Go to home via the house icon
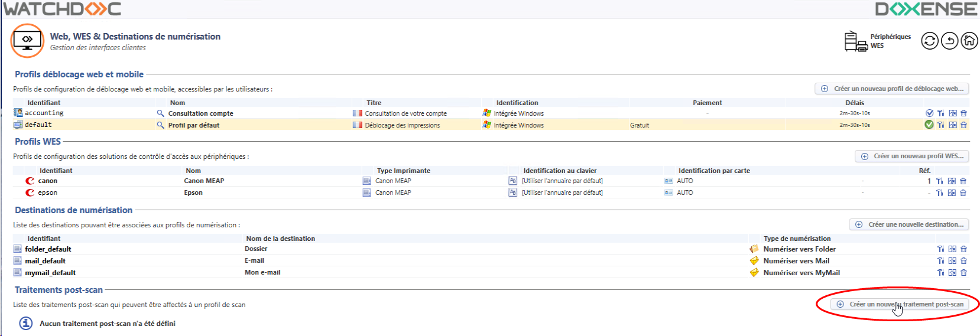The image size is (980, 336). point(969,41)
